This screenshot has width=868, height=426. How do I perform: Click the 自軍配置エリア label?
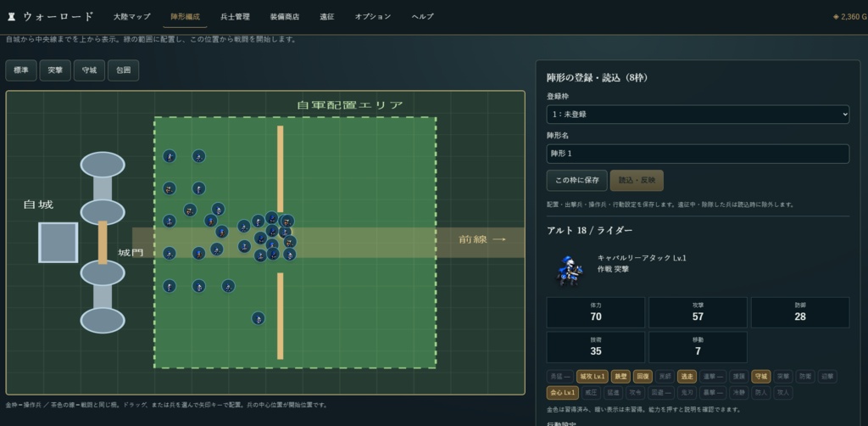[350, 104]
